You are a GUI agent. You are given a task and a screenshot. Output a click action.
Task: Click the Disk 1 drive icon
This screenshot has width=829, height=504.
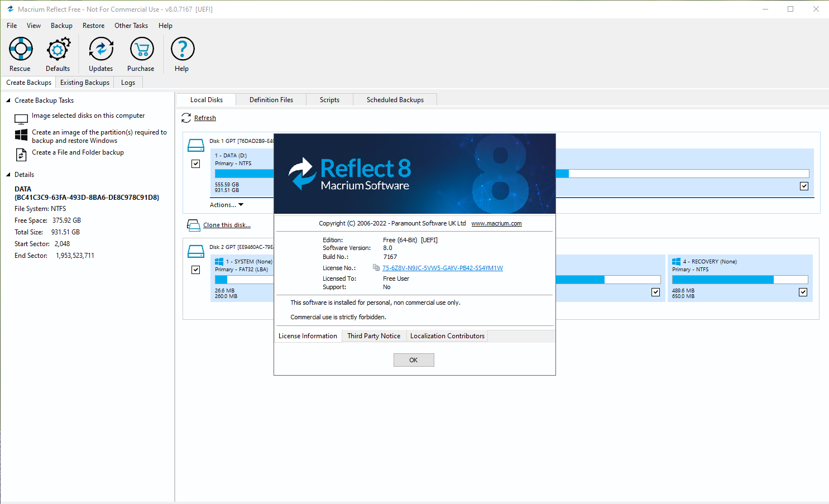pyautogui.click(x=196, y=146)
